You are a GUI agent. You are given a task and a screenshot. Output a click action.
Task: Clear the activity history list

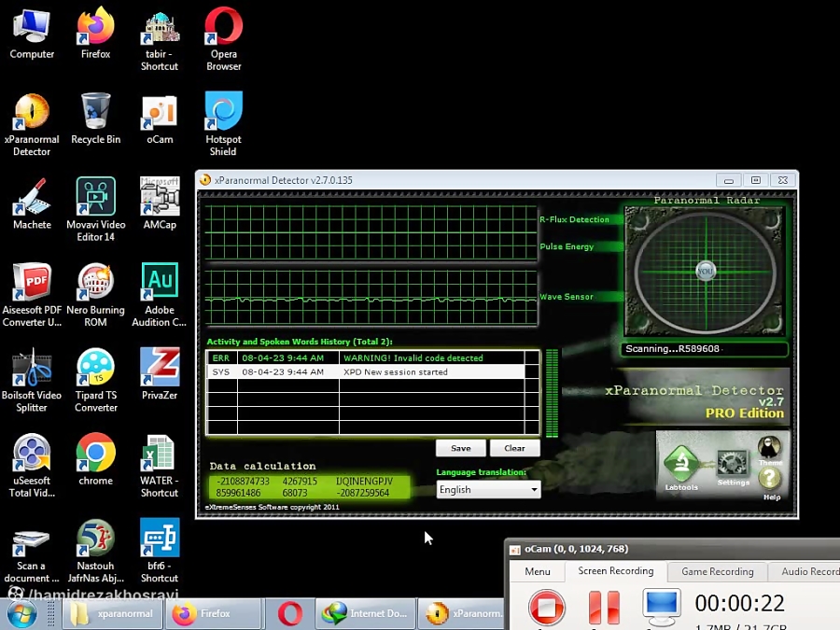click(514, 448)
